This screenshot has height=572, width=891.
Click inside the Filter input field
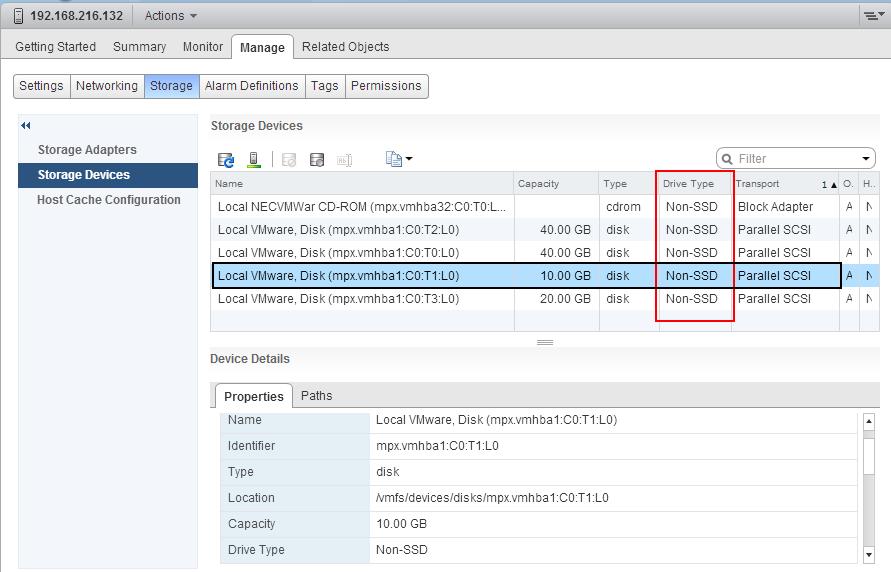point(796,158)
